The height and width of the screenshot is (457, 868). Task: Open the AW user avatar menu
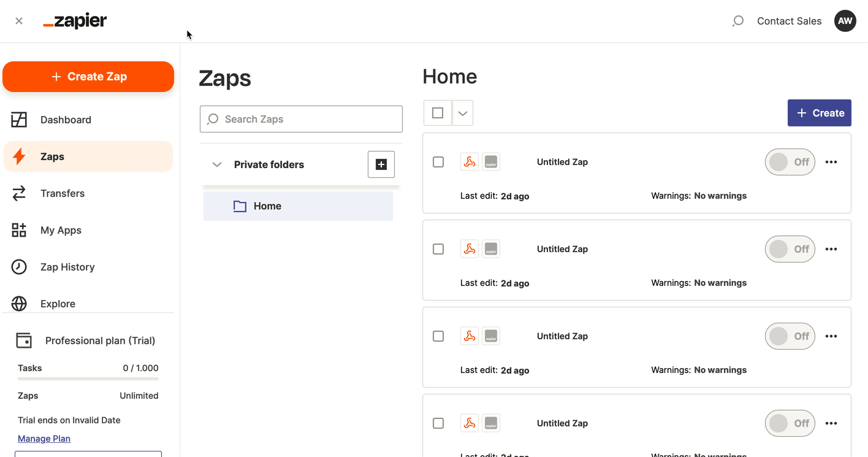[x=845, y=21]
